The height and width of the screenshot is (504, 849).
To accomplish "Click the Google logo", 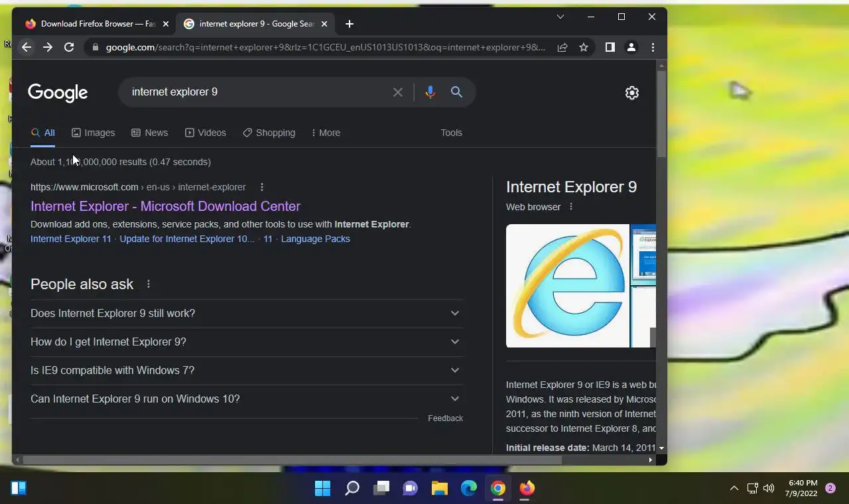I will 58,93.
